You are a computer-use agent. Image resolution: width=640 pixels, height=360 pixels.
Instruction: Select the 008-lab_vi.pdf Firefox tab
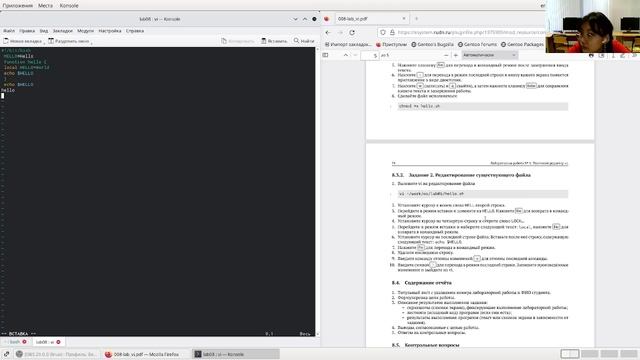pyautogui.click(x=371, y=19)
